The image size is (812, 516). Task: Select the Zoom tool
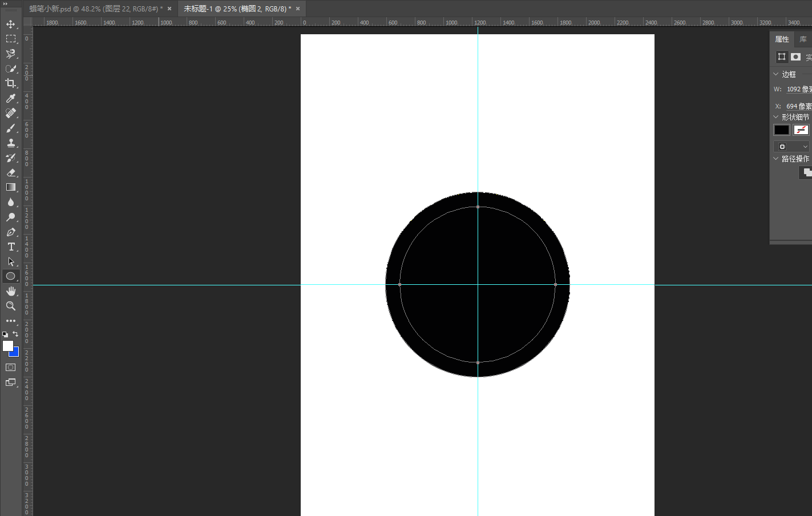pyautogui.click(x=10, y=306)
